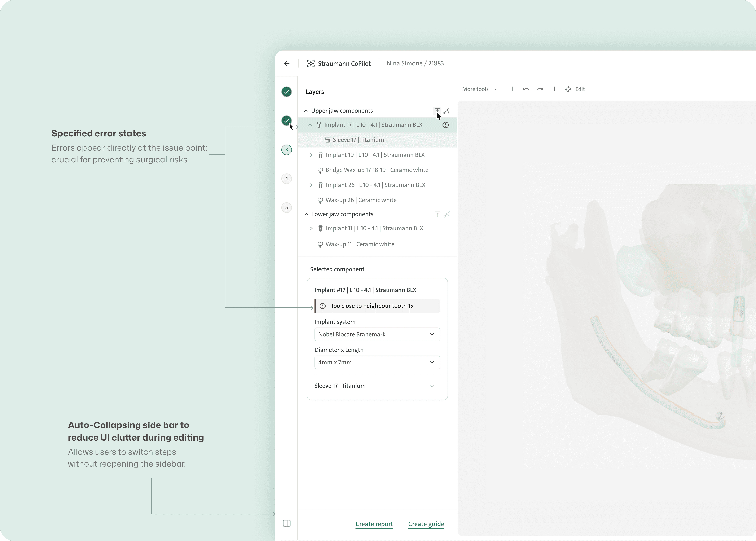Open the Implant system dropdown
Viewport: 756px width, 541px height.
click(377, 334)
